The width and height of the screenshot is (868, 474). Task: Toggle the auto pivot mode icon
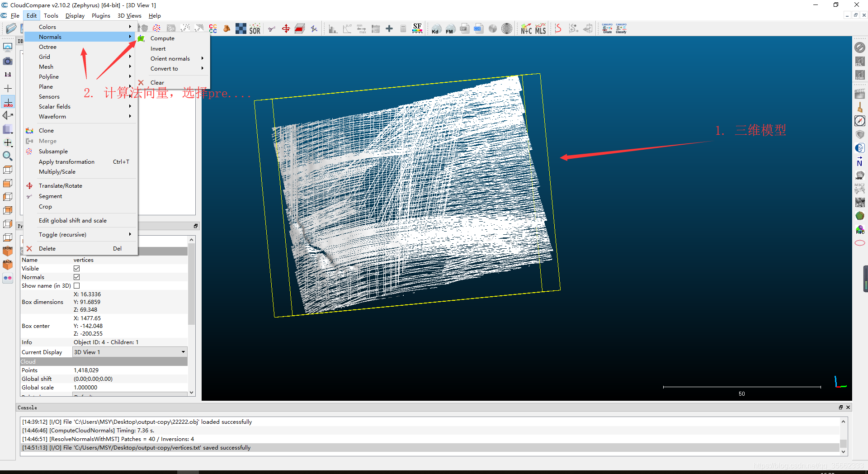pyautogui.click(x=8, y=102)
